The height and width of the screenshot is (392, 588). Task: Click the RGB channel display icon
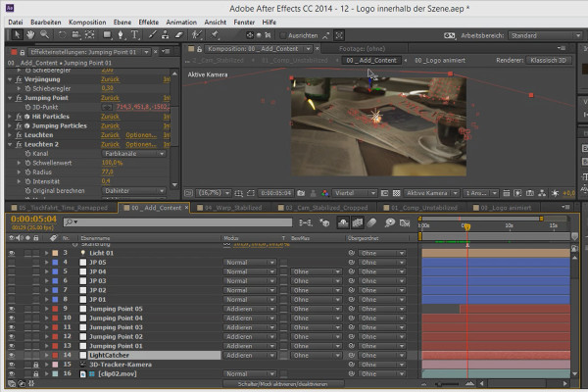324,193
